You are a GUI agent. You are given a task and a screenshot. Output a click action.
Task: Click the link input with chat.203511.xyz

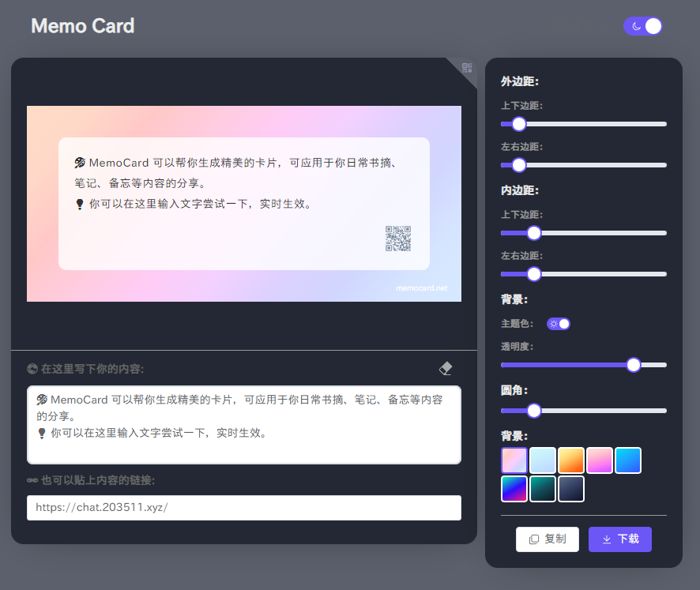244,508
